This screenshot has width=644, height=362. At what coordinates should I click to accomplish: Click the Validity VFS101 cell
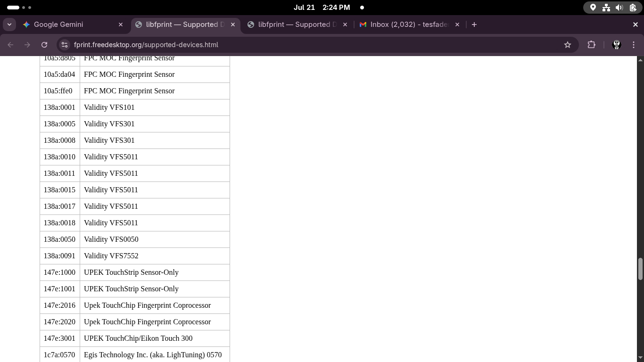[155, 107]
